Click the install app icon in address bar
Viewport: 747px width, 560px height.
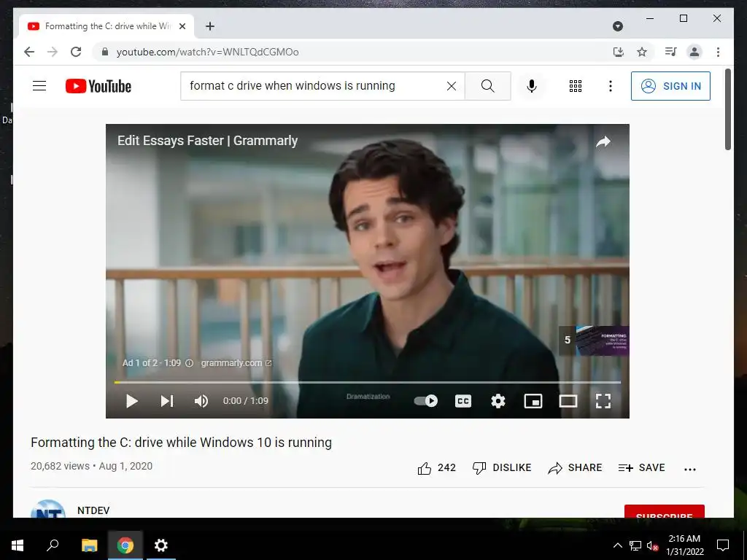click(x=619, y=52)
